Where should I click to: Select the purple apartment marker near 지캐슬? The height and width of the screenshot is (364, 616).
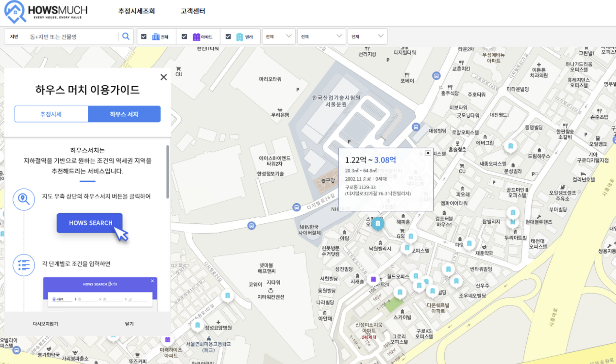click(373, 279)
